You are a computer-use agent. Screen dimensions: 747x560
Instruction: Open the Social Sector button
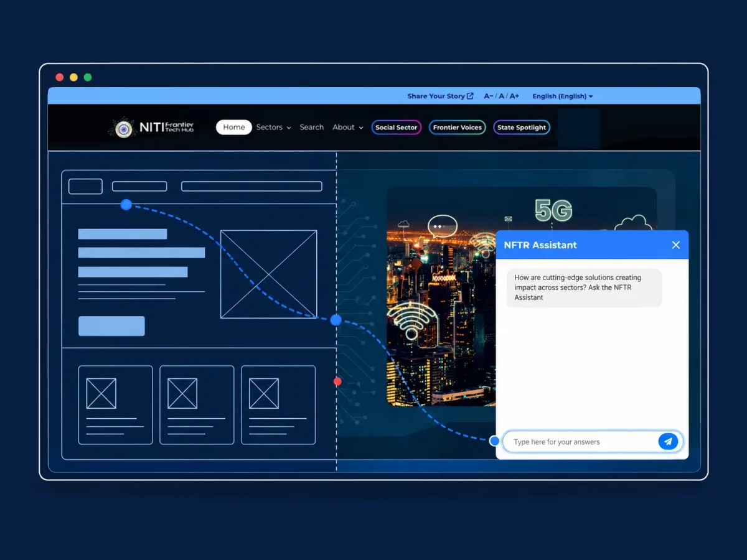point(397,128)
